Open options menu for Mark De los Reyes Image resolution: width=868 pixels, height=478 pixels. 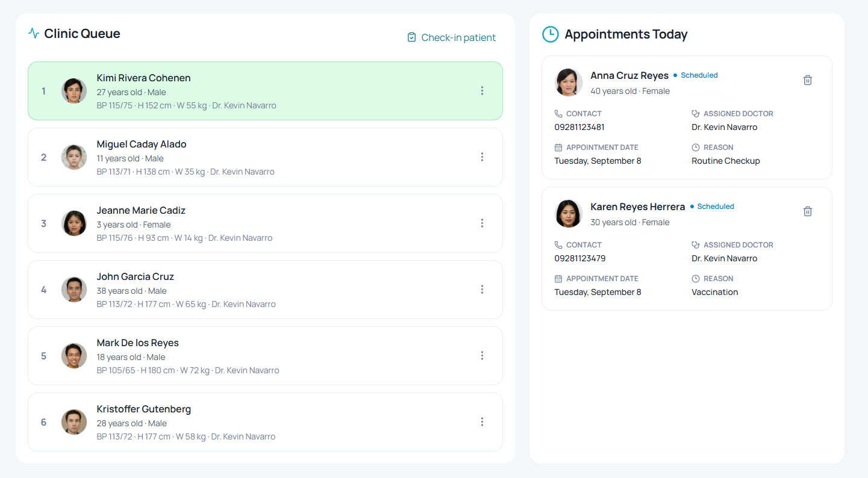pyautogui.click(x=482, y=356)
